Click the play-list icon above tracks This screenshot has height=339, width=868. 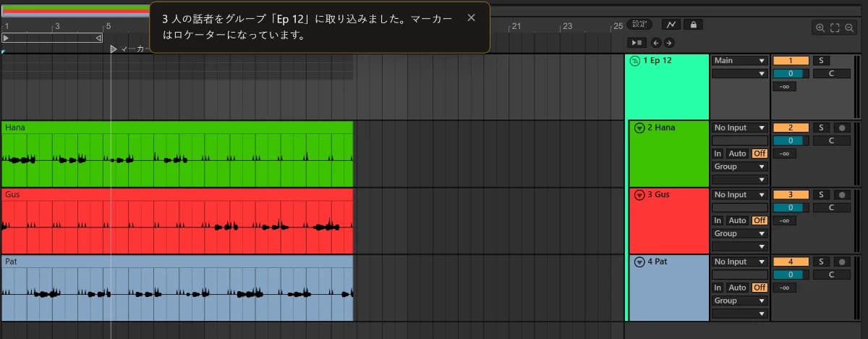637,43
